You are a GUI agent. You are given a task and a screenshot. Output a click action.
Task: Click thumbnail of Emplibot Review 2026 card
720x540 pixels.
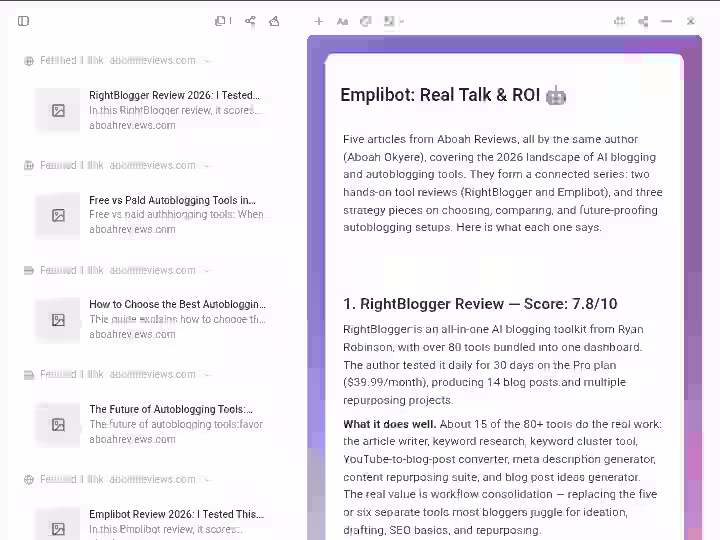(58, 524)
